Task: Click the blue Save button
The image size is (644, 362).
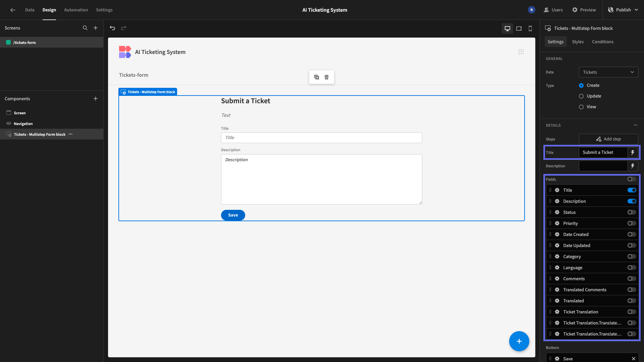Action: [233, 215]
